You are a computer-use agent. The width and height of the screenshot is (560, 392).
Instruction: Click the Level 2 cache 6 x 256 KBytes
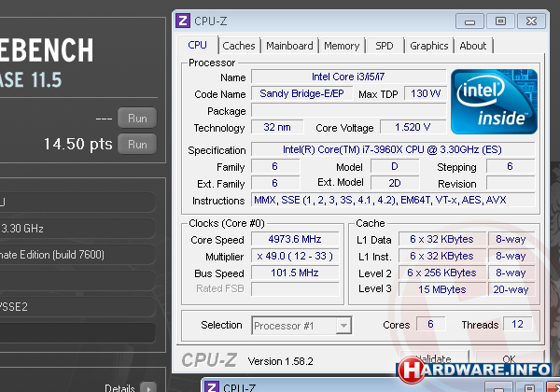coord(442,273)
